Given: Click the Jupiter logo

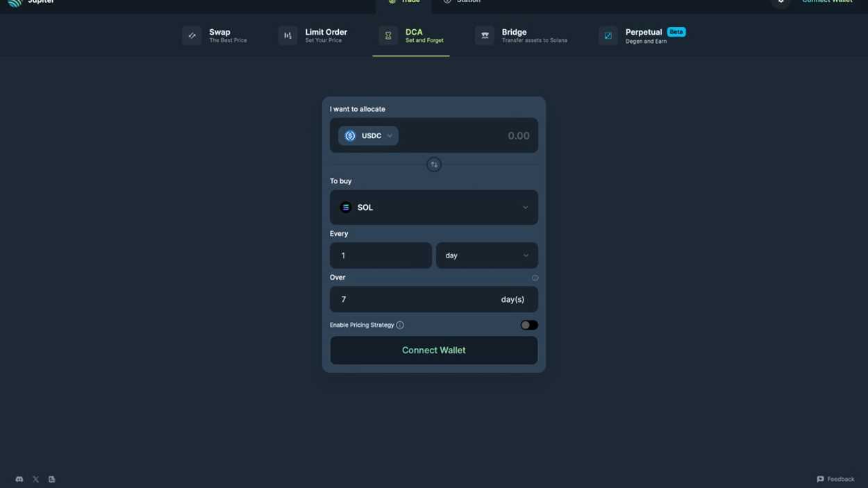Looking at the screenshot, I should point(15,2).
